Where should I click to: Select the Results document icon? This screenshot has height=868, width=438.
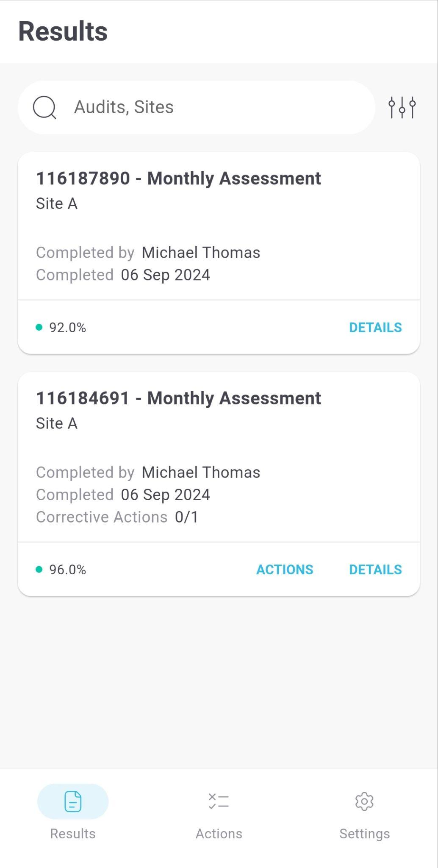tap(73, 801)
